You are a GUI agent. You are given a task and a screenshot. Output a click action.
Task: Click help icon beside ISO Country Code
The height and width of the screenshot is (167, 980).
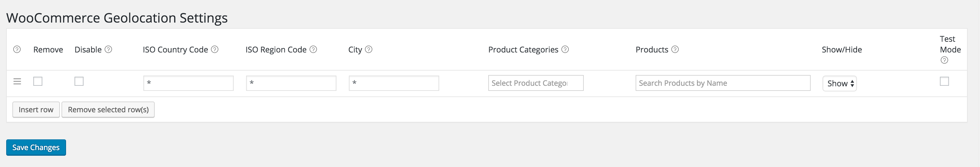pyautogui.click(x=215, y=49)
